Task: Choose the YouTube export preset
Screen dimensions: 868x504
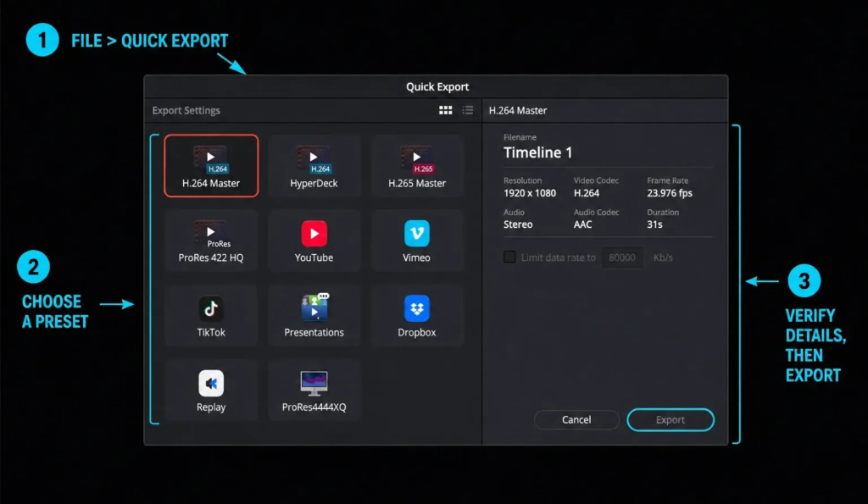Action: [x=314, y=240]
